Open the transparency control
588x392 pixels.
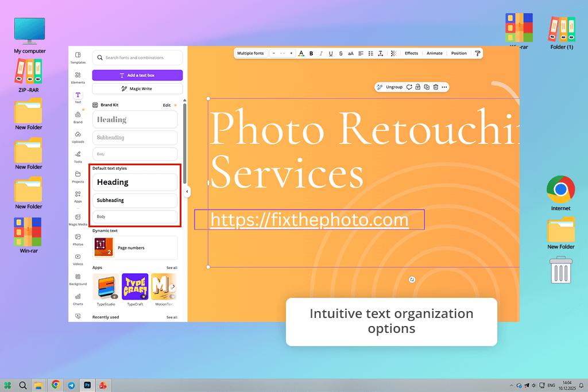[393, 53]
